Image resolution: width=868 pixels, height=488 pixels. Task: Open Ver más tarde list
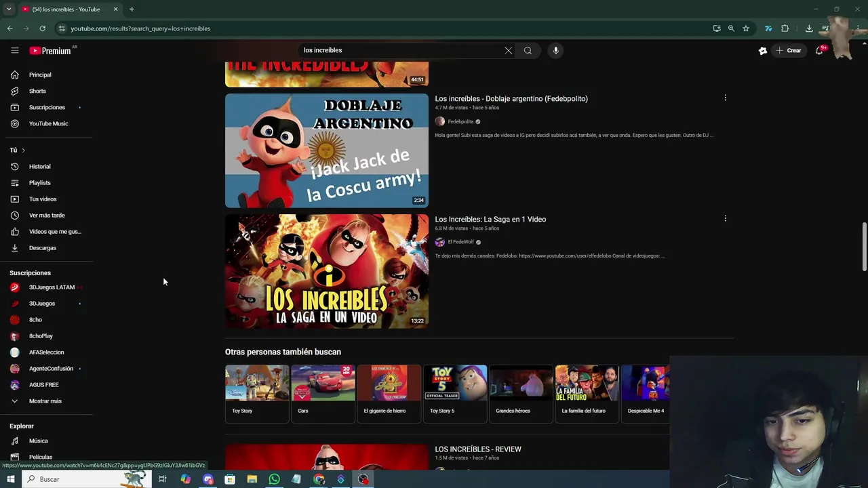tap(45, 215)
